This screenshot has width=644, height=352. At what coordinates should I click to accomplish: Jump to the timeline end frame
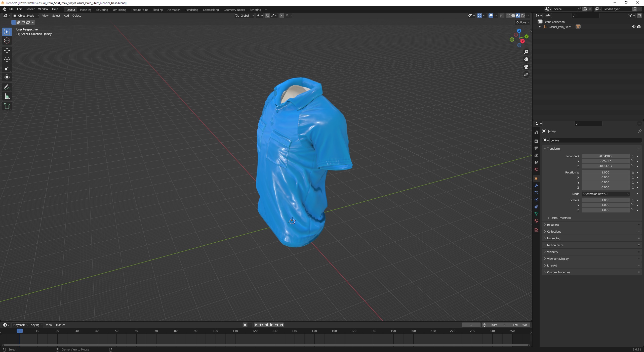coord(282,325)
